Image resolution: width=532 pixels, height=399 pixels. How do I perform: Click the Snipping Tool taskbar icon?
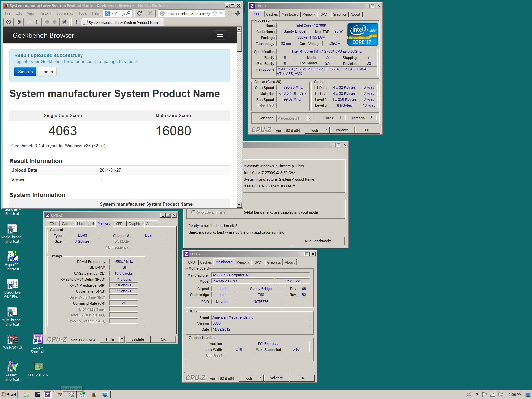tap(71, 395)
